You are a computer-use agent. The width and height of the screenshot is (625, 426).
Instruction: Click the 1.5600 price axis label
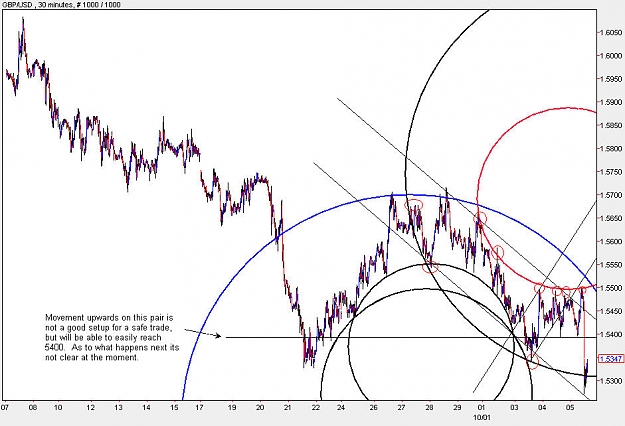(x=611, y=241)
